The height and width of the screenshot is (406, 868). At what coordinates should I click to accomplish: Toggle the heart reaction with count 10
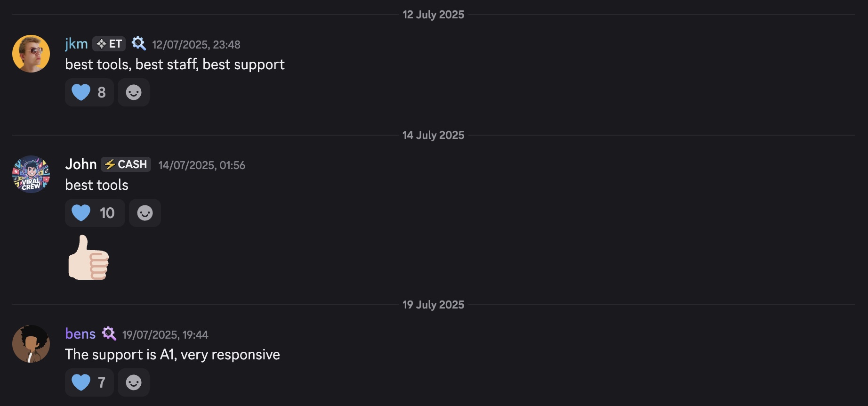click(x=94, y=213)
